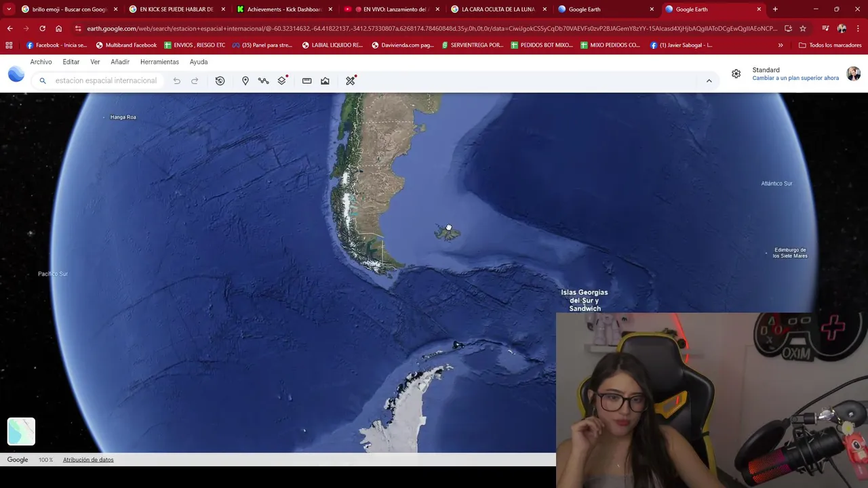Open the Editar menu
This screenshot has height=488, width=868.
71,62
